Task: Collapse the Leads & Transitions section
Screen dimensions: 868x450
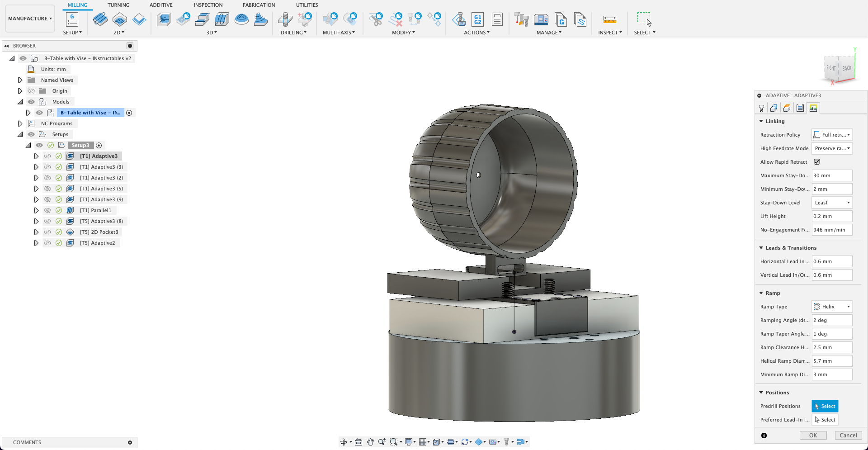Action: click(x=761, y=248)
